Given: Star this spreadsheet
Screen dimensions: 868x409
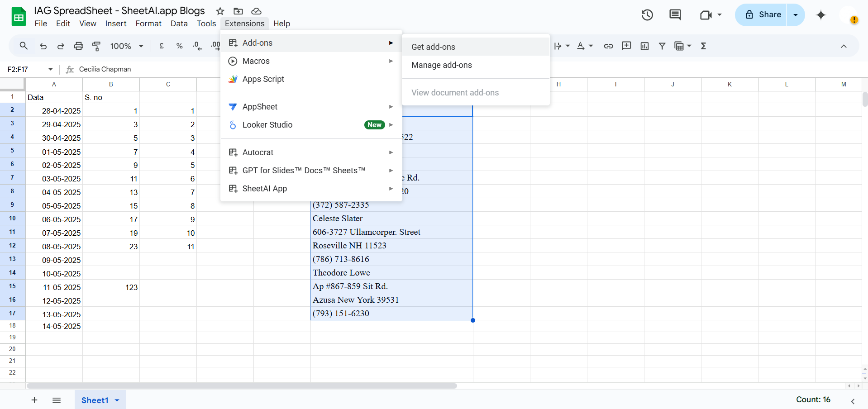Looking at the screenshot, I should tap(220, 11).
